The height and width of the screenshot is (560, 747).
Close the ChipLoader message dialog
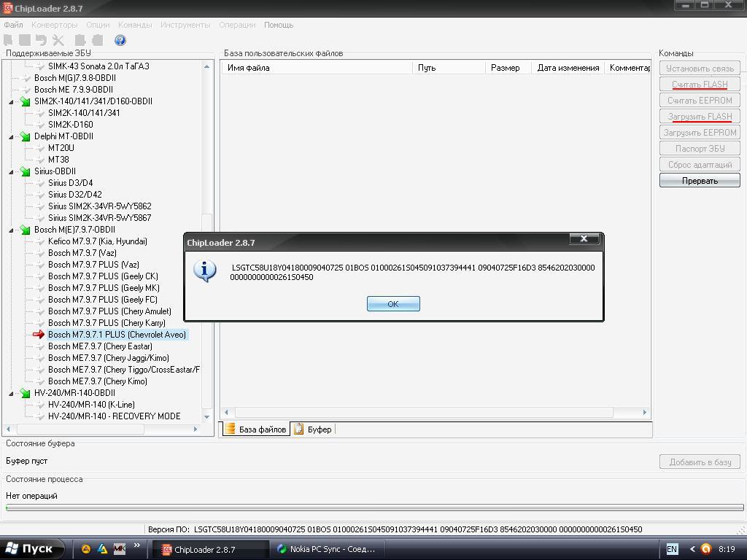click(584, 238)
